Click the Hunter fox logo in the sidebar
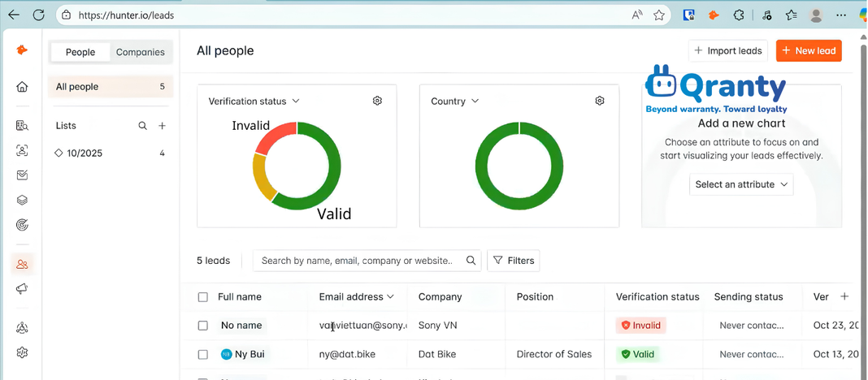868x380 pixels. 22,50
